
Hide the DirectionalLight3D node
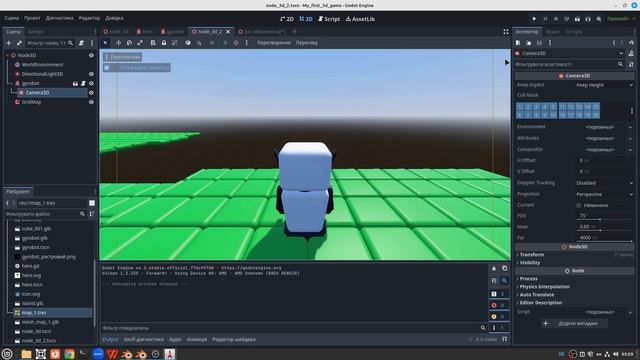pos(91,74)
